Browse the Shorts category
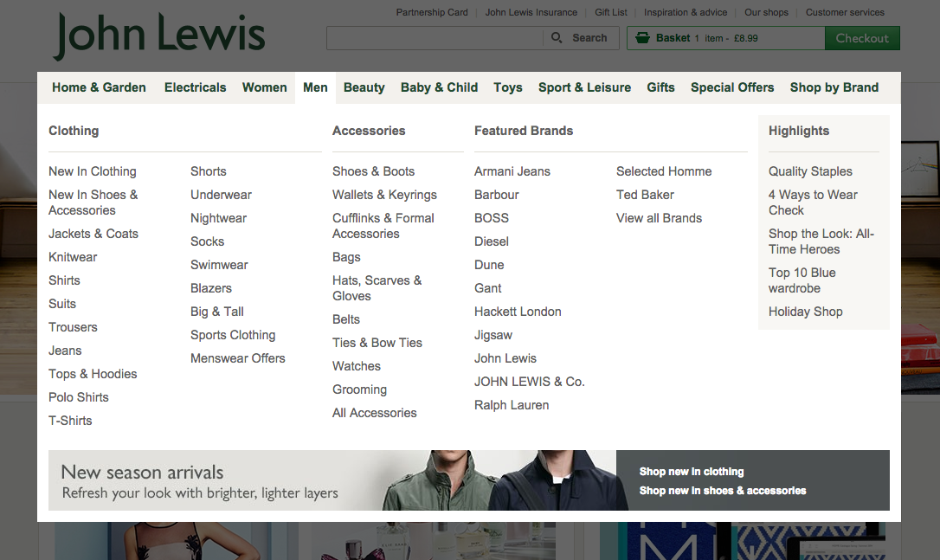 (x=209, y=171)
